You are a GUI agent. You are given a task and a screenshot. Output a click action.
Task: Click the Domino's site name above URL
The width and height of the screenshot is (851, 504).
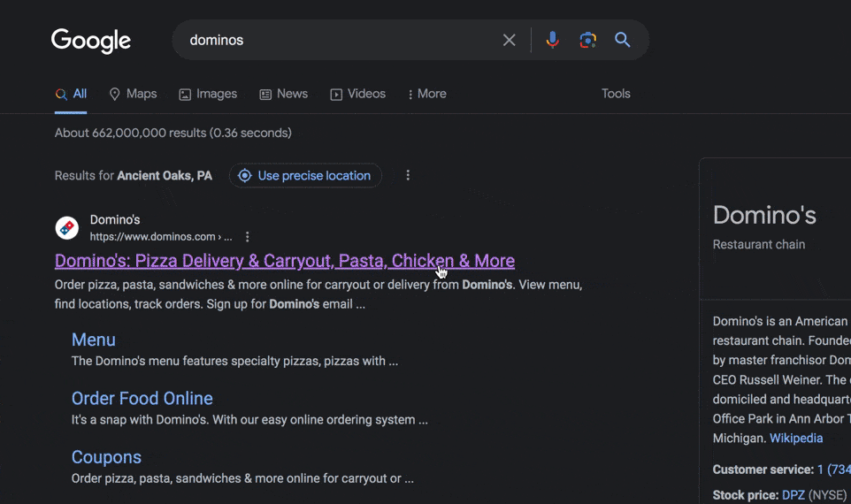point(115,219)
